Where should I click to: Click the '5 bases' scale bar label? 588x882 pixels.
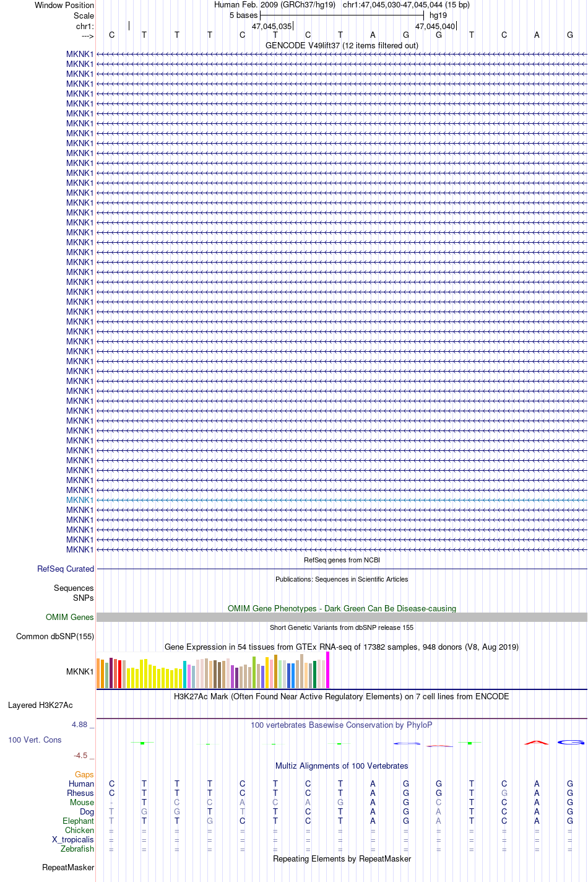point(243,15)
